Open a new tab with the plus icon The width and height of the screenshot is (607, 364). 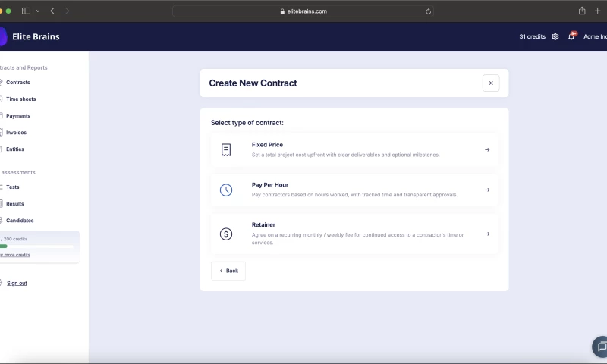[598, 11]
